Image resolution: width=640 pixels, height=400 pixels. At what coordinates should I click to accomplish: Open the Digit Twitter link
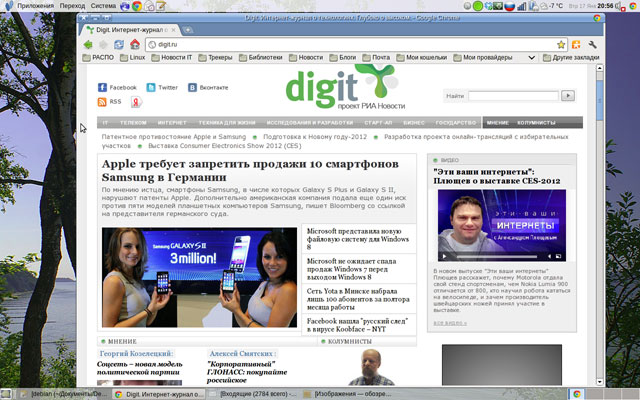tap(162, 87)
